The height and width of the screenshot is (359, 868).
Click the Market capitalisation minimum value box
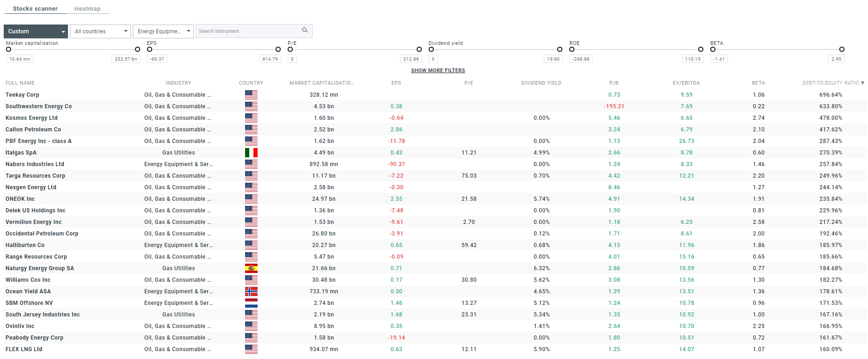pyautogui.click(x=19, y=59)
